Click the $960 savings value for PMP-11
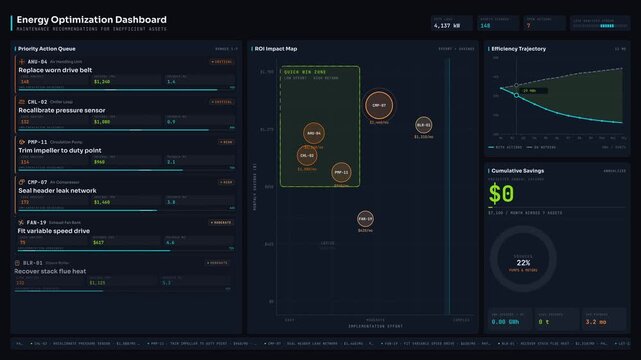This screenshot has width=641, height=360. pos(99,162)
